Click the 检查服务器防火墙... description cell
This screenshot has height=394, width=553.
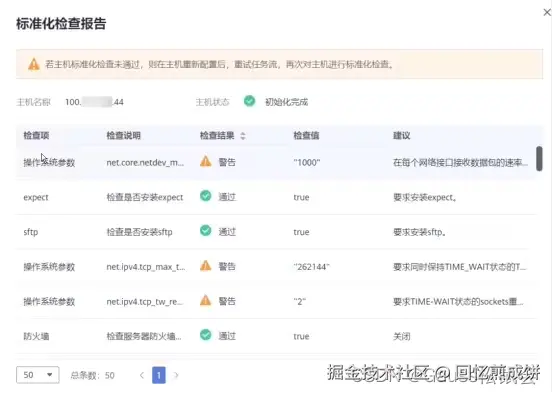point(144,337)
